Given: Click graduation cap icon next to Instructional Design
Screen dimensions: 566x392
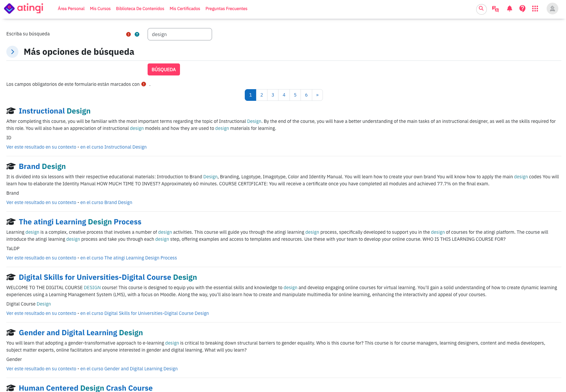Looking at the screenshot, I should point(11,111).
